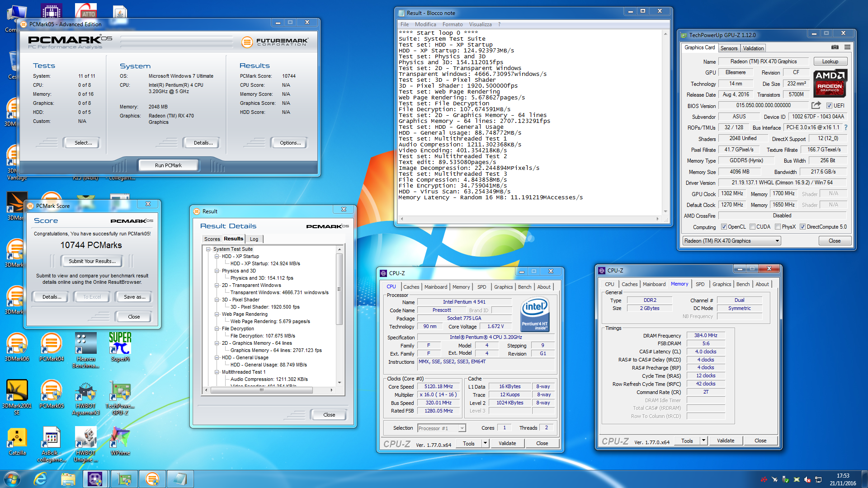Open the Catzilla desktop shortcut
The height and width of the screenshot is (488, 868).
[17, 441]
